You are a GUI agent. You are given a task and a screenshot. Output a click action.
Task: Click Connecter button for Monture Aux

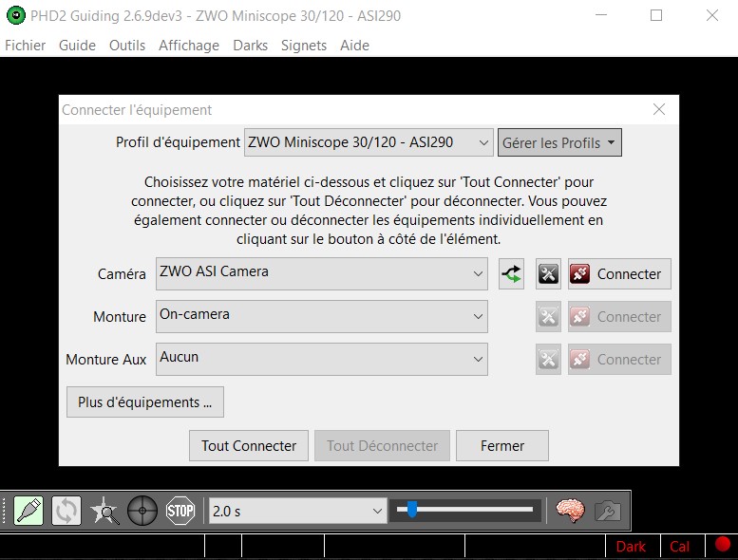619,360
